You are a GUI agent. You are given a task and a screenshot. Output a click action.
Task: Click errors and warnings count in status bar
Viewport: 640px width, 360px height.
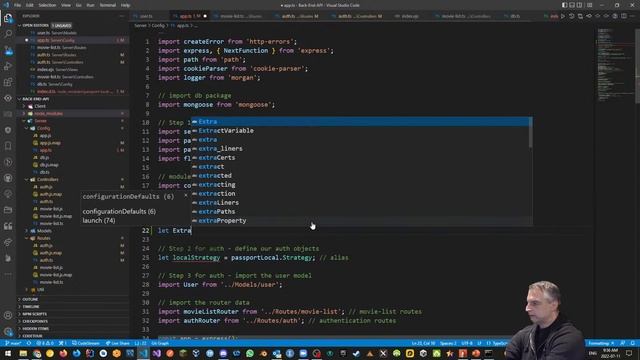click(45, 344)
